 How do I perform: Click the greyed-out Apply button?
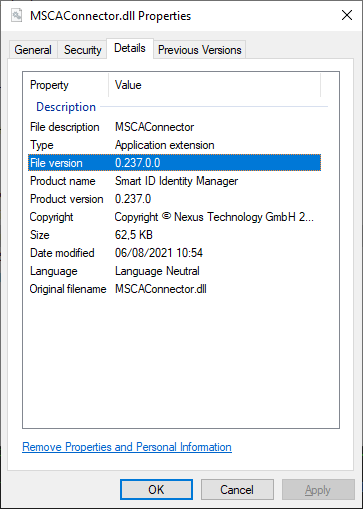[318, 490]
